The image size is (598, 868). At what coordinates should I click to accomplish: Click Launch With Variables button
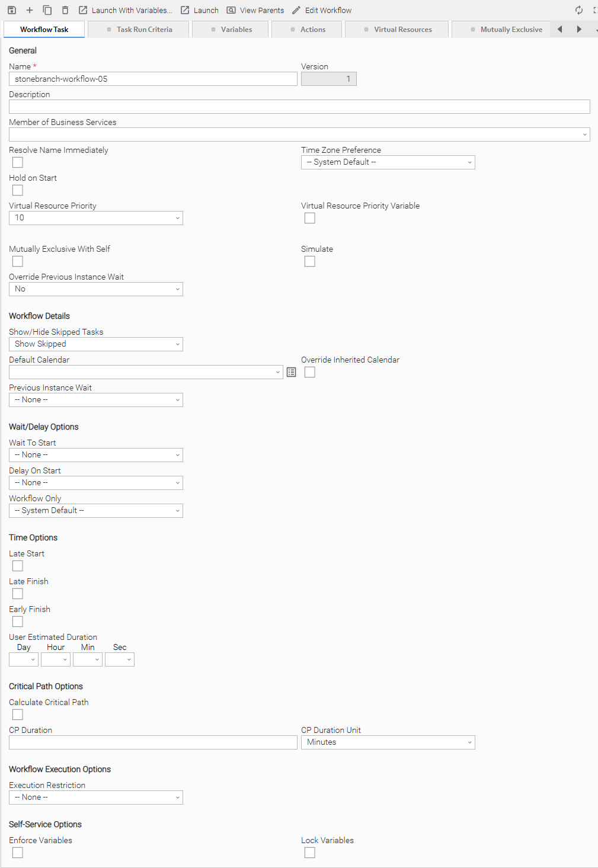coord(126,10)
